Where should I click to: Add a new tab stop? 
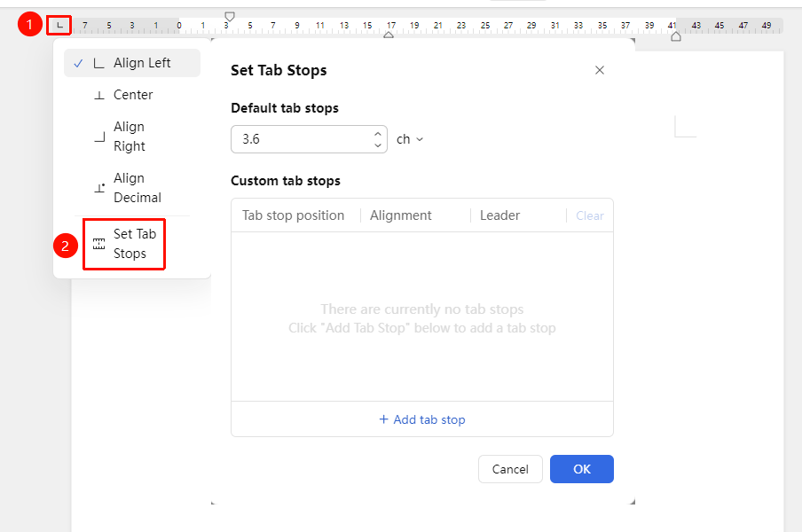pyautogui.click(x=422, y=419)
